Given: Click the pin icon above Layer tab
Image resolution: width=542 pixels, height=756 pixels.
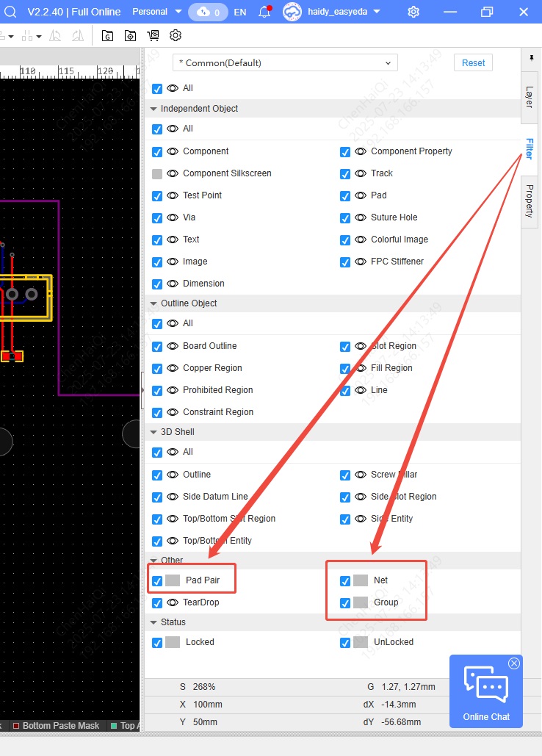Looking at the screenshot, I should (530, 57).
